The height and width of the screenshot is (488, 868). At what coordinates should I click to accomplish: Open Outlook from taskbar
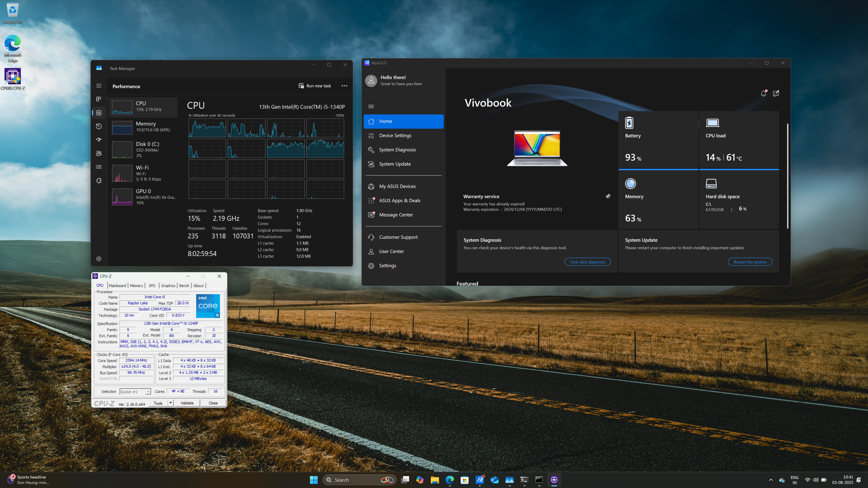point(494,480)
